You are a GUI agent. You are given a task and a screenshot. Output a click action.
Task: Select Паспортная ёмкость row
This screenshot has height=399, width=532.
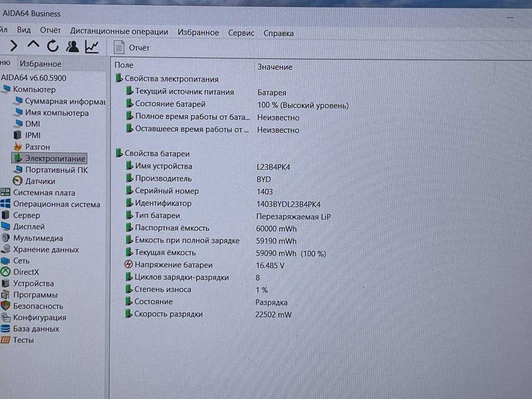211,228
